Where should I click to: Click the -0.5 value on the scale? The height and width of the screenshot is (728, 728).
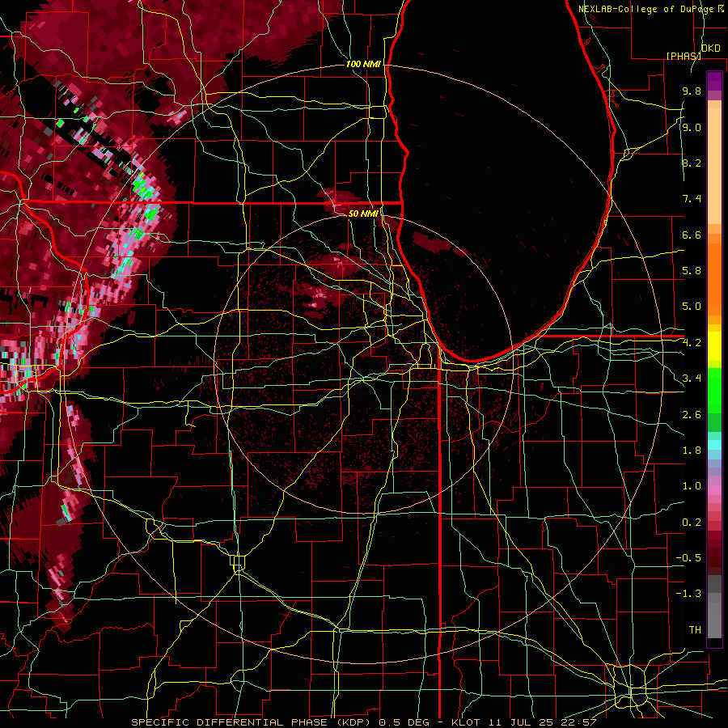688,558
